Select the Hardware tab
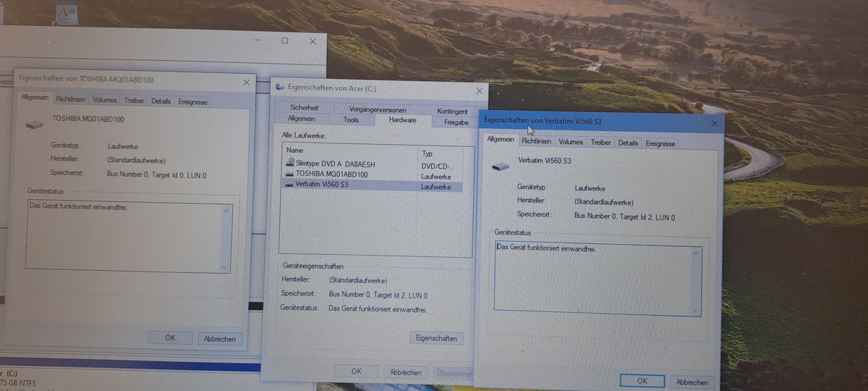This screenshot has width=868, height=391. tap(402, 120)
